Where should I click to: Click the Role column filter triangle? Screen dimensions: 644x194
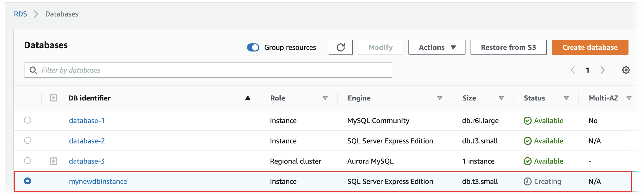tap(325, 98)
